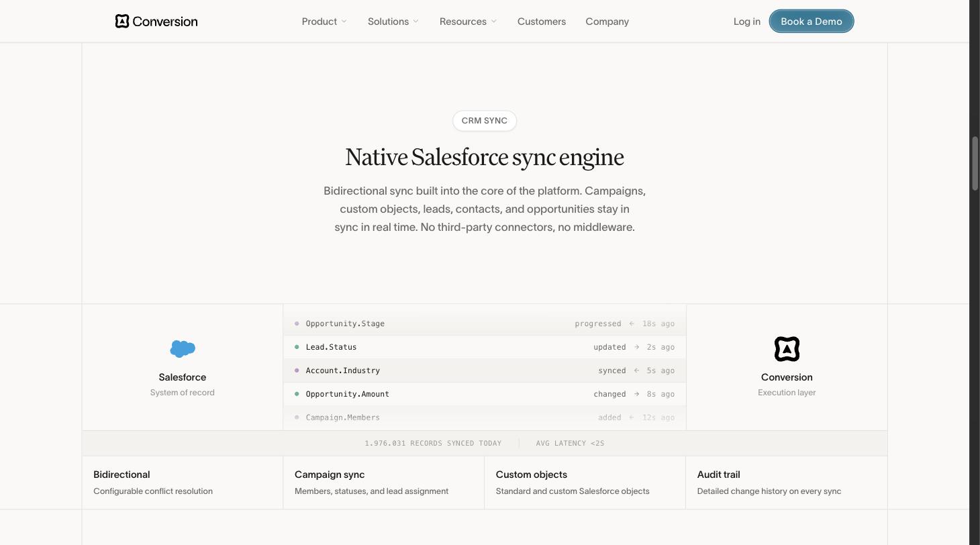Click the Log in link
This screenshot has width=980, height=545.
click(x=747, y=21)
